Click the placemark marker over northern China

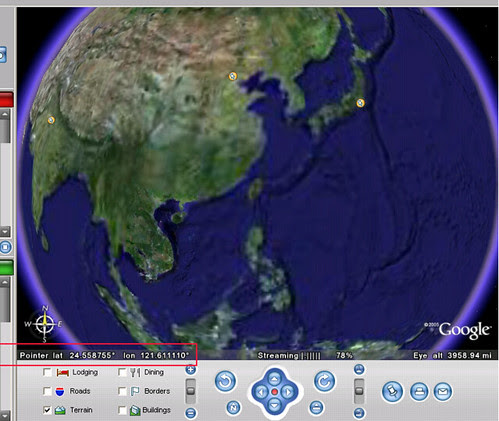click(x=233, y=76)
